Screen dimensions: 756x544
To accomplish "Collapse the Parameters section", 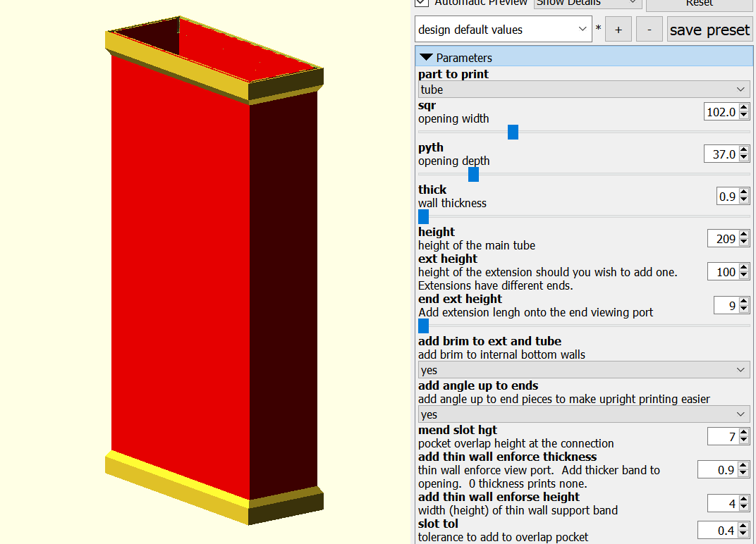I will [427, 57].
